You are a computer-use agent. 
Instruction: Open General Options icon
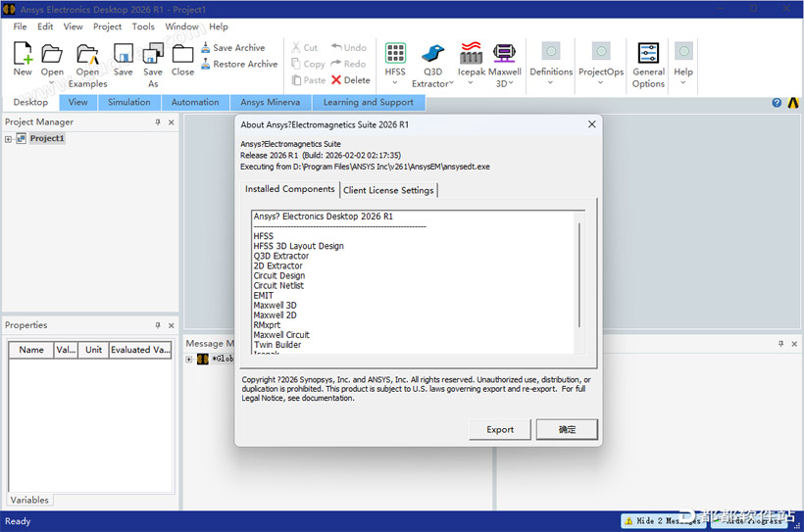(648, 53)
